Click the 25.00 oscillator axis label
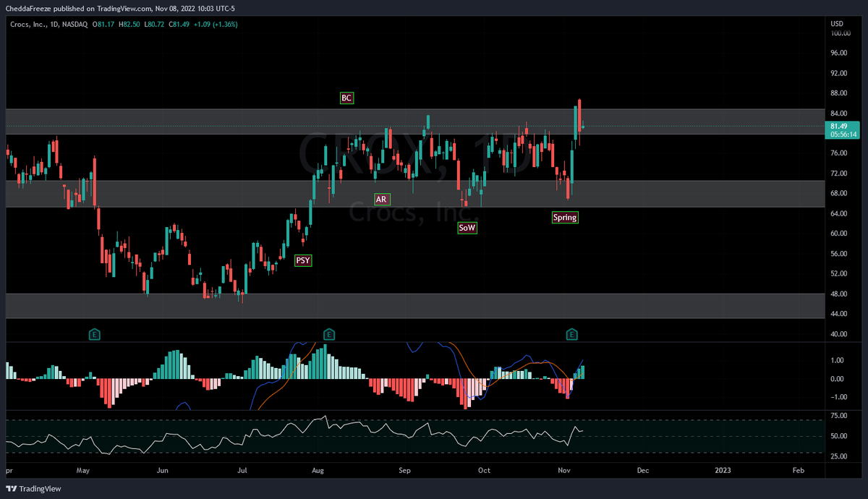Image resolution: width=868 pixels, height=499 pixels. point(839,456)
